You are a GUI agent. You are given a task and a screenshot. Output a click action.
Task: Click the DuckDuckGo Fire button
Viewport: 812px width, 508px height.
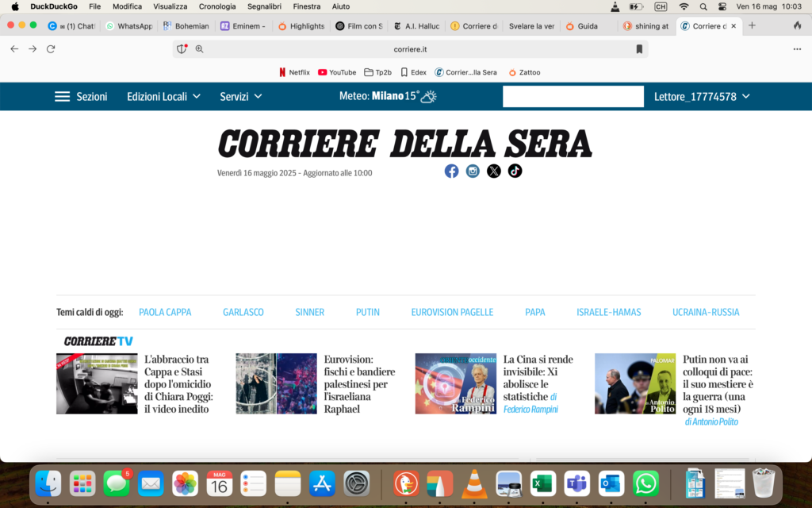(x=797, y=25)
